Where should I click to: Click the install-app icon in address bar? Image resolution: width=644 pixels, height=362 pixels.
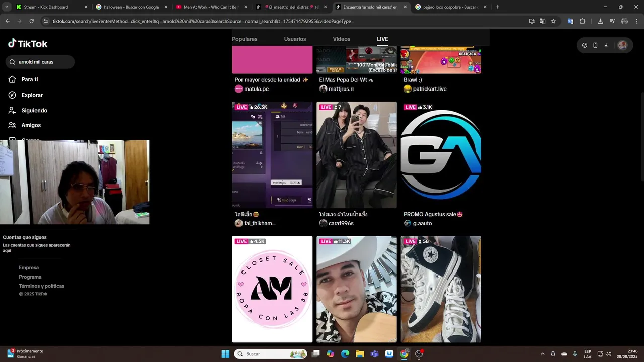532,21
